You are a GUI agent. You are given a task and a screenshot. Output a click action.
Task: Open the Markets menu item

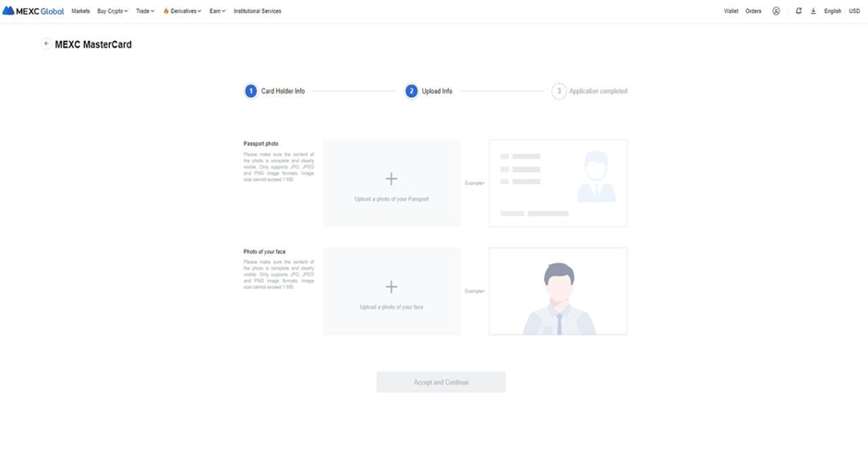point(80,11)
